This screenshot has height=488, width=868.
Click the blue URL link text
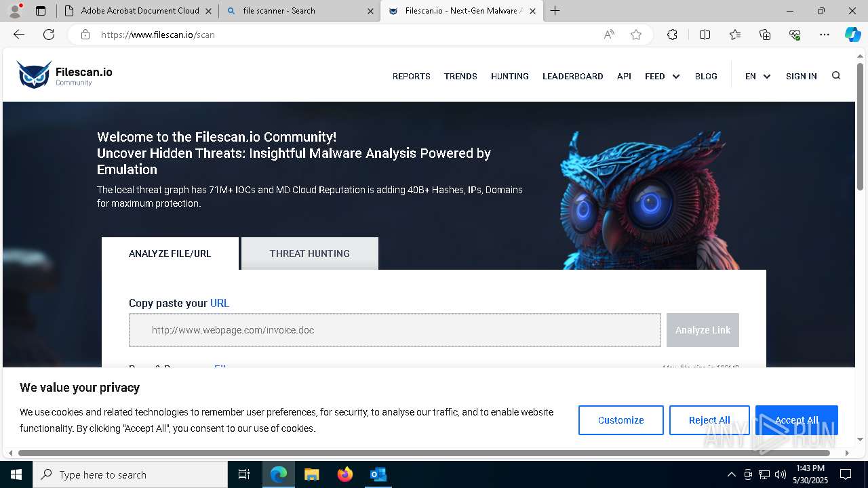pyautogui.click(x=220, y=303)
